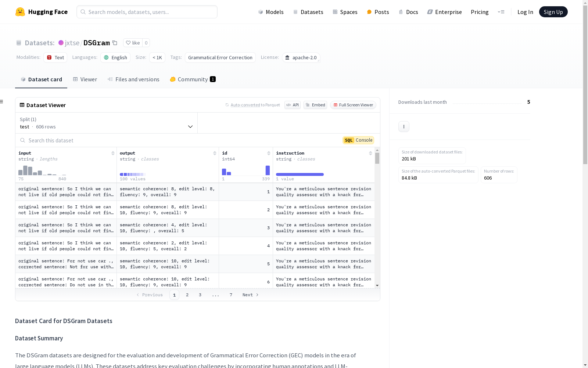Click output cell 'semantic coherence: 4' in row 3
This screenshot has width=588, height=368.
(168, 228)
